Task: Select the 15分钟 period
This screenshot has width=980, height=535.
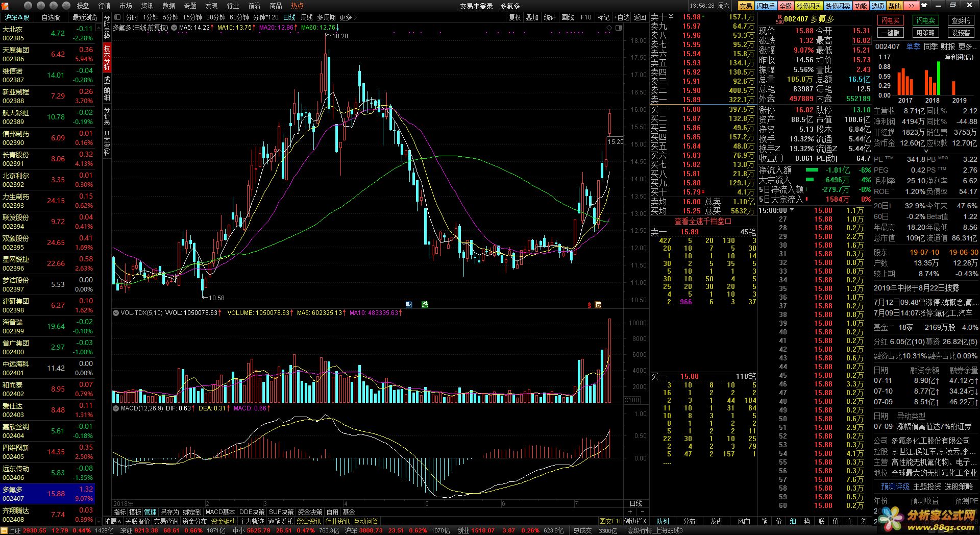Action: point(192,17)
